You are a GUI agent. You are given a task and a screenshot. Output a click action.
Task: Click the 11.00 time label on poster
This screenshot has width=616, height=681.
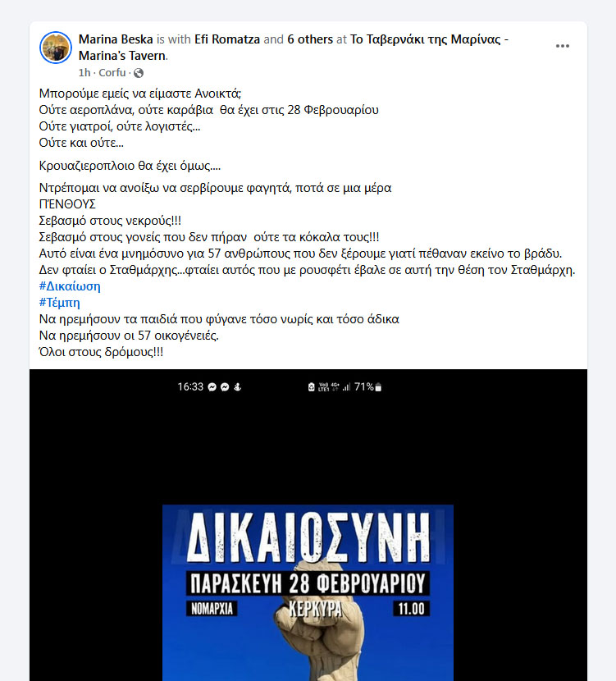(x=411, y=609)
